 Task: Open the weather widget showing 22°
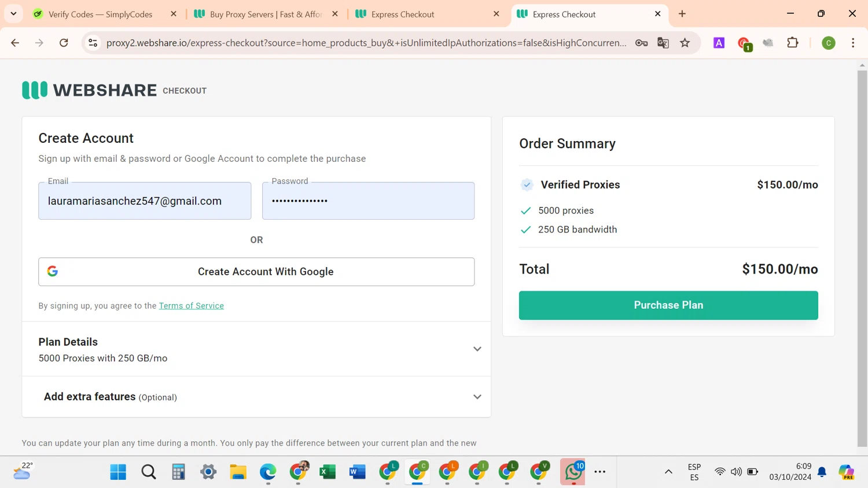coord(23,471)
